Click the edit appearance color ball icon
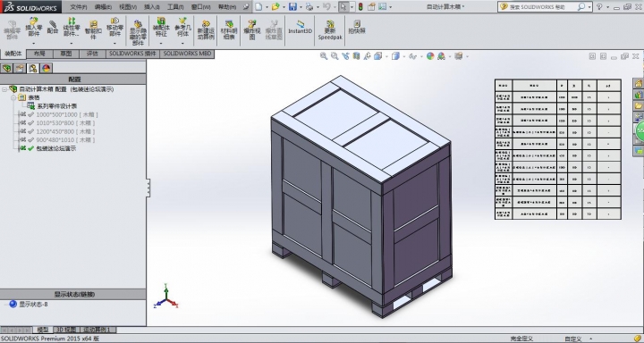 click(430, 56)
